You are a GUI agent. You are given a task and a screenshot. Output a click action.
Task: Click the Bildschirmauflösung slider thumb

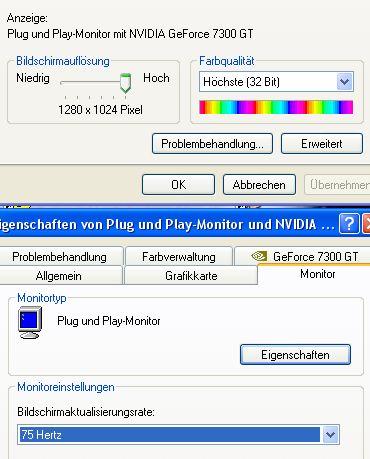[x=125, y=83]
